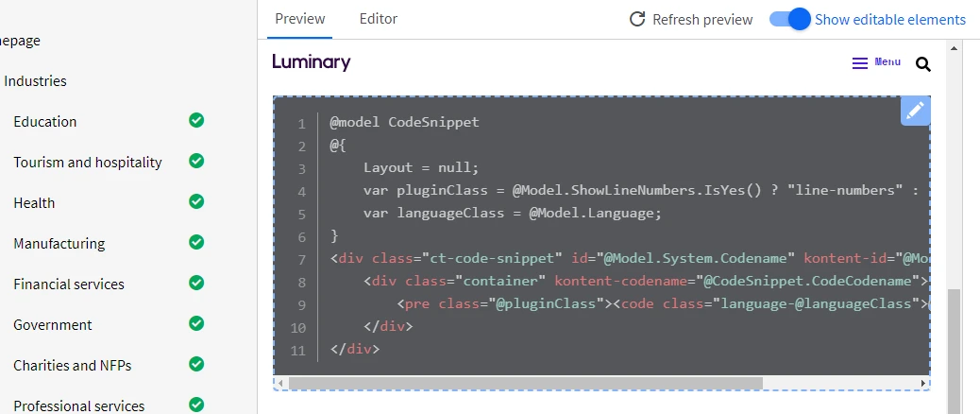Select Health in the content tree
This screenshot has height=414, width=980.
coord(34,202)
